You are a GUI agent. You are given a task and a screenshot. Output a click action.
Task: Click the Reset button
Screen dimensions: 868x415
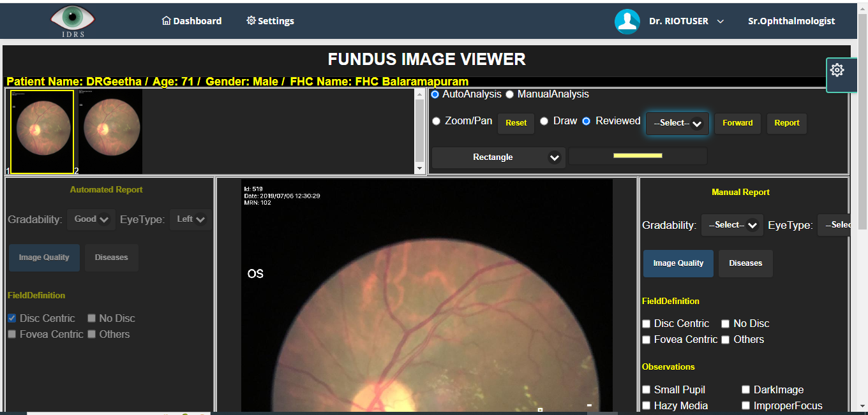[516, 123]
